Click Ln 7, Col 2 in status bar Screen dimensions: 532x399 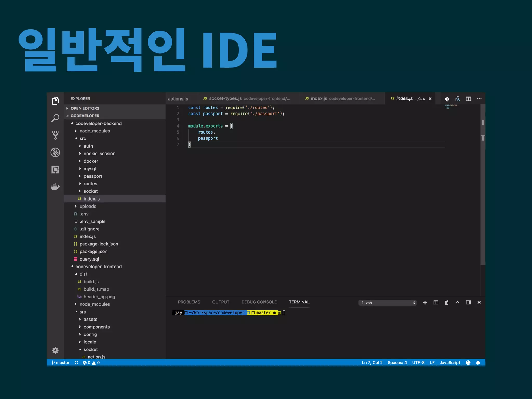pos(372,363)
